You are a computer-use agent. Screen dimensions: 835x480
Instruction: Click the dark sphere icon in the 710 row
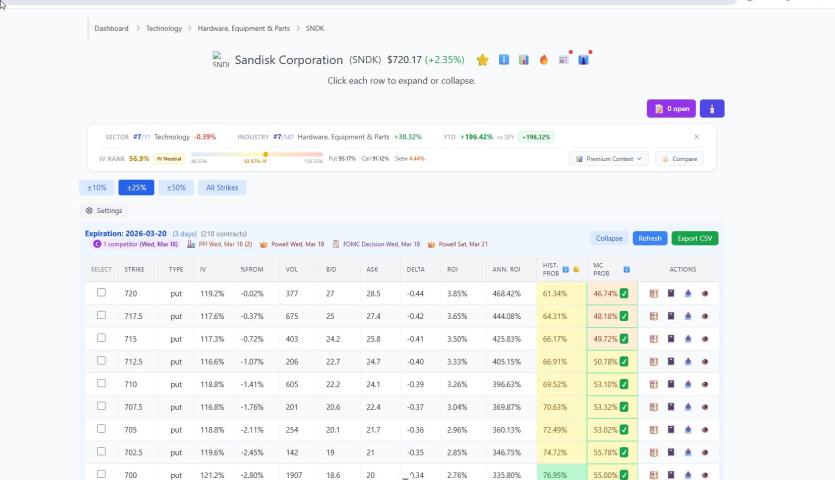(705, 385)
